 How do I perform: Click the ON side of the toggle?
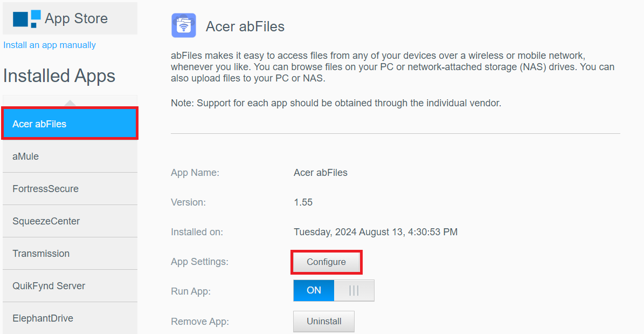pos(313,290)
